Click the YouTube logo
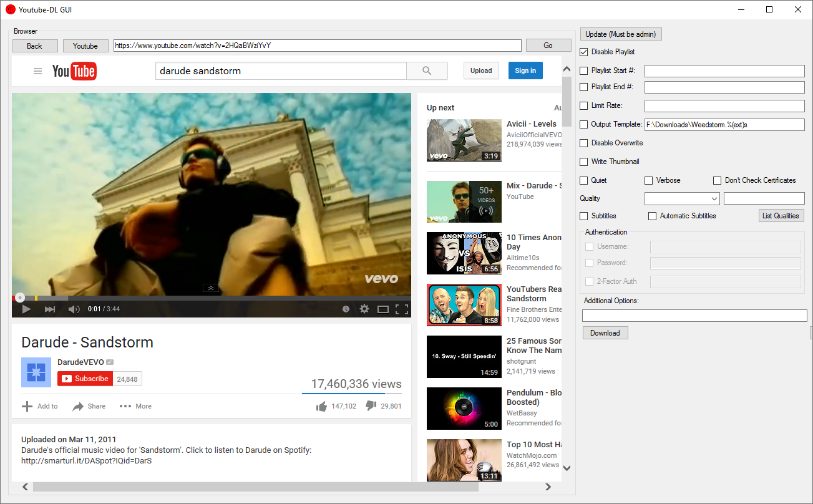Screen dimensions: 813x504 click(74, 71)
